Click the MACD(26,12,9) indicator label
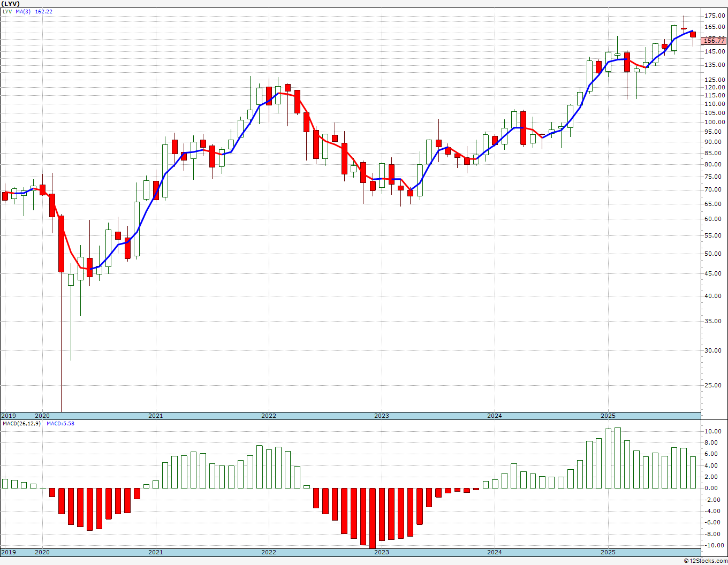728x565 pixels. tap(21, 423)
